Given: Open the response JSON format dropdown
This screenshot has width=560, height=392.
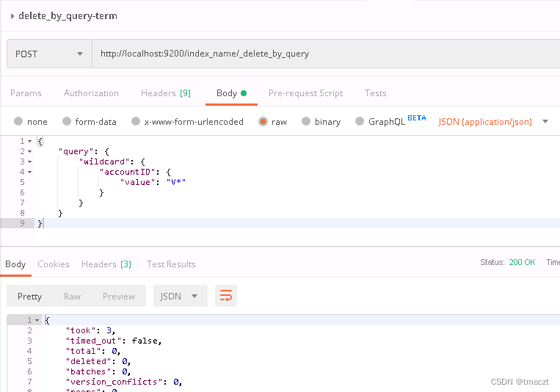Looking at the screenshot, I should click(x=180, y=296).
